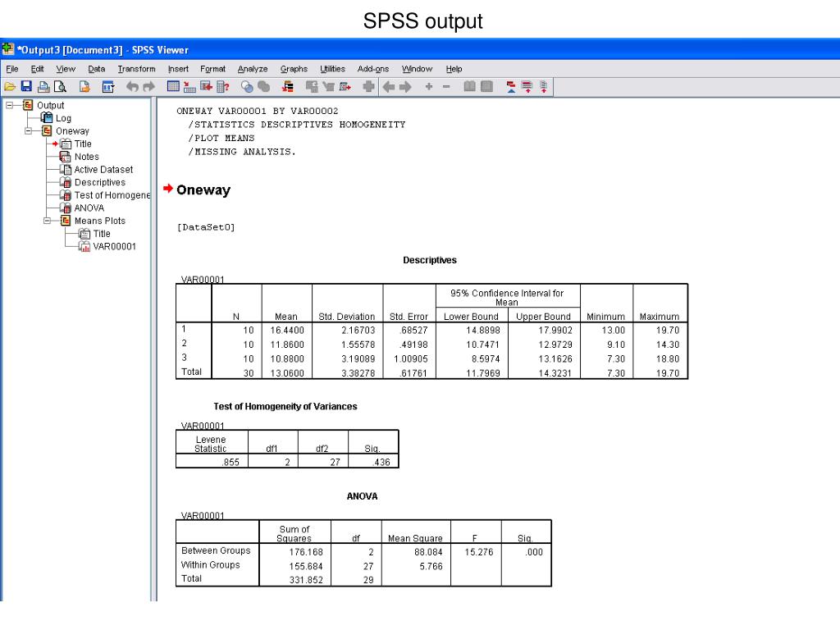
Task: Click the Undo arrow in the toolbar
Action: (x=132, y=86)
